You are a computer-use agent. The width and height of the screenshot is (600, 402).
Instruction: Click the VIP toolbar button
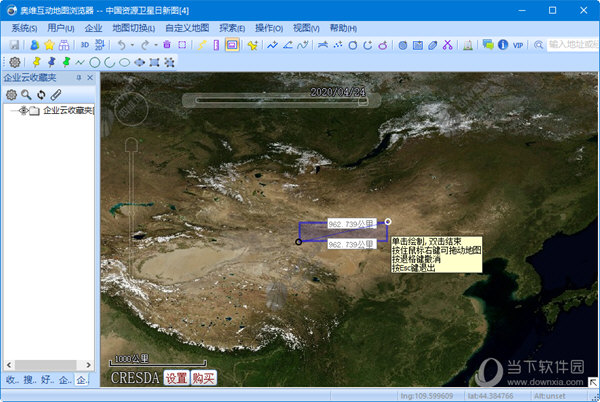(x=518, y=45)
